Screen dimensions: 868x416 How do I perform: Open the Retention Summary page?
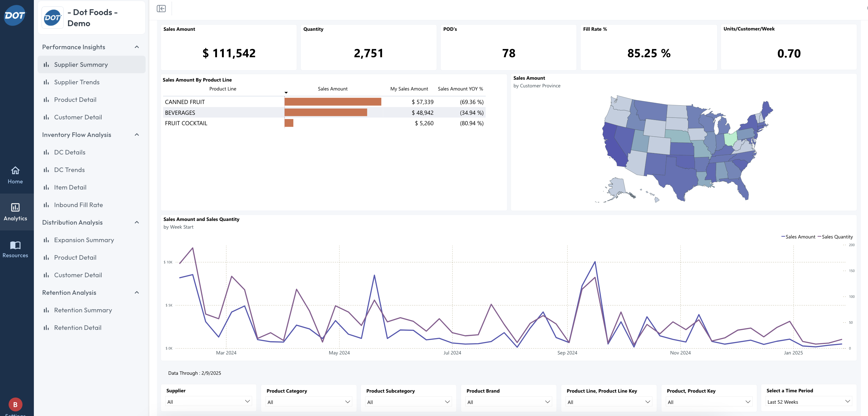[x=83, y=310]
